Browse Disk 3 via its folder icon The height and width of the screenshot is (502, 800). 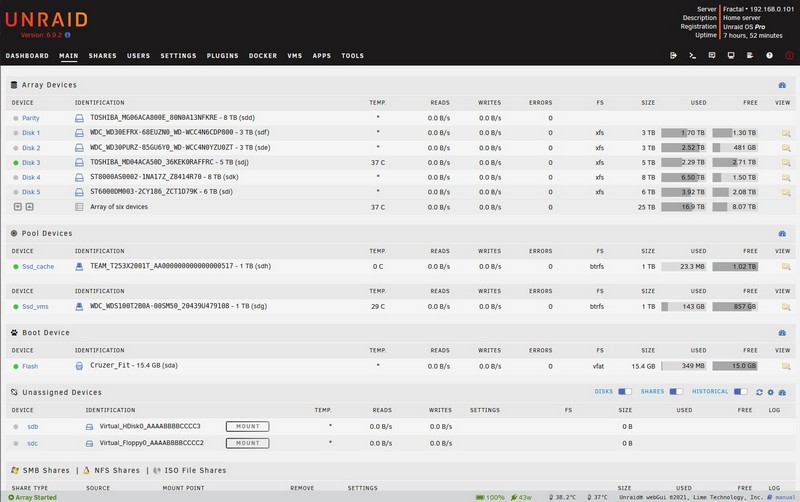tap(786, 163)
